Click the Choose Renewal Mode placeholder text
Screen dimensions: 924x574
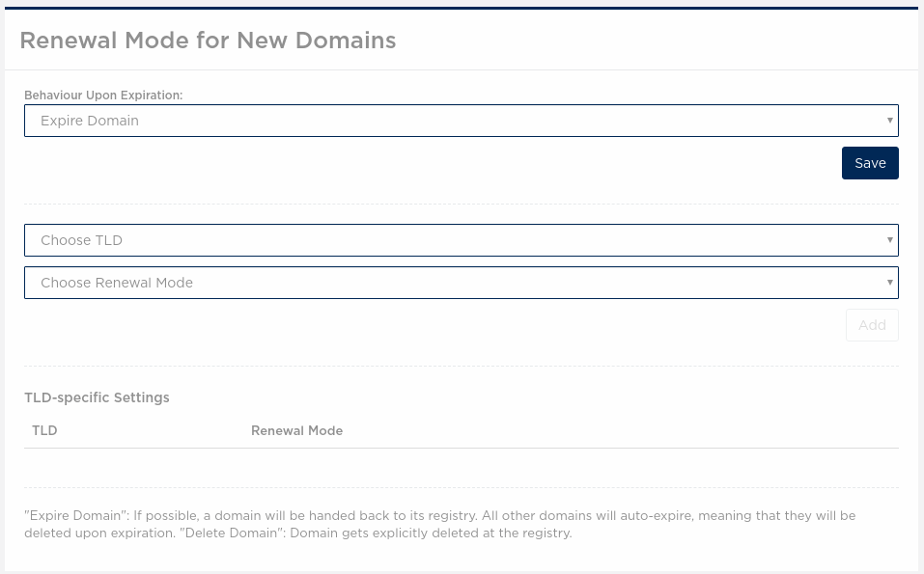[117, 283]
